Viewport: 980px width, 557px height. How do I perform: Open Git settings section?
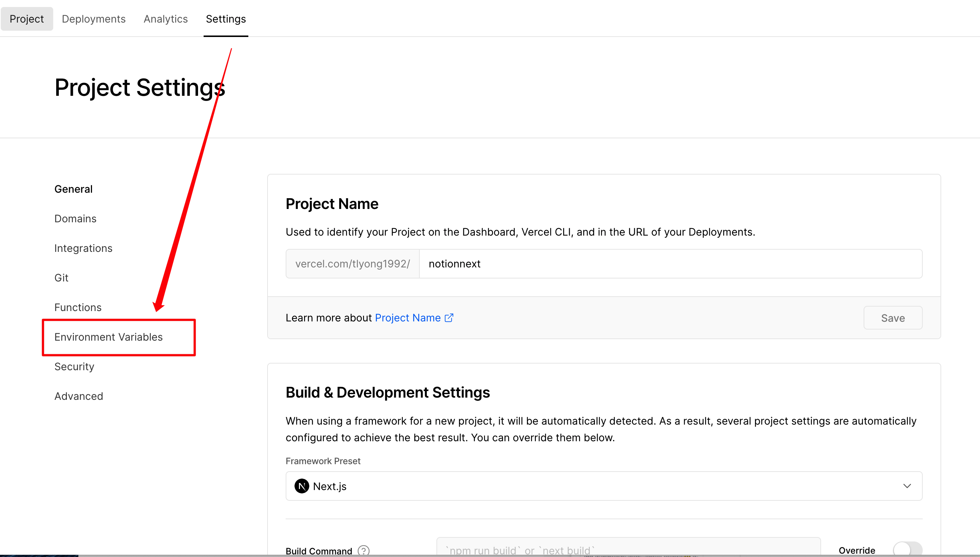coord(61,278)
